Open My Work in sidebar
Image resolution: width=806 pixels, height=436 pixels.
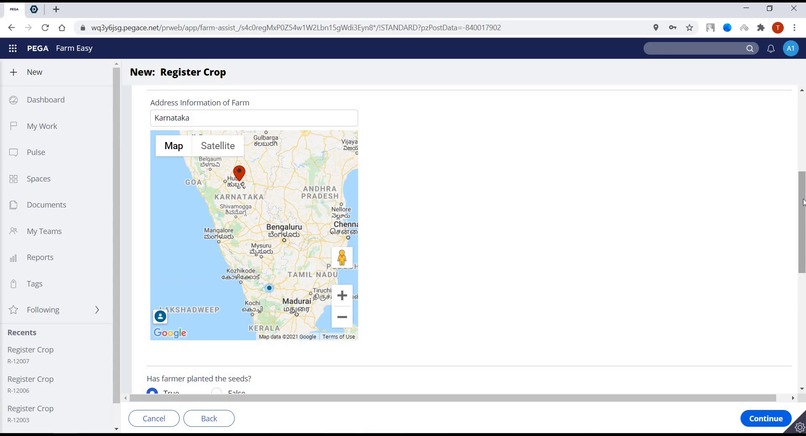(42, 126)
